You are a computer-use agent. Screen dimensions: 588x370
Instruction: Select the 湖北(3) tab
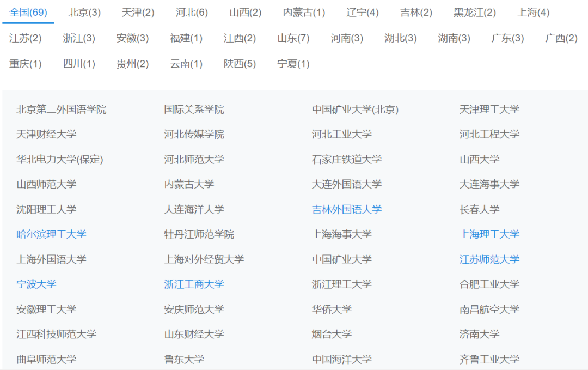click(x=401, y=38)
